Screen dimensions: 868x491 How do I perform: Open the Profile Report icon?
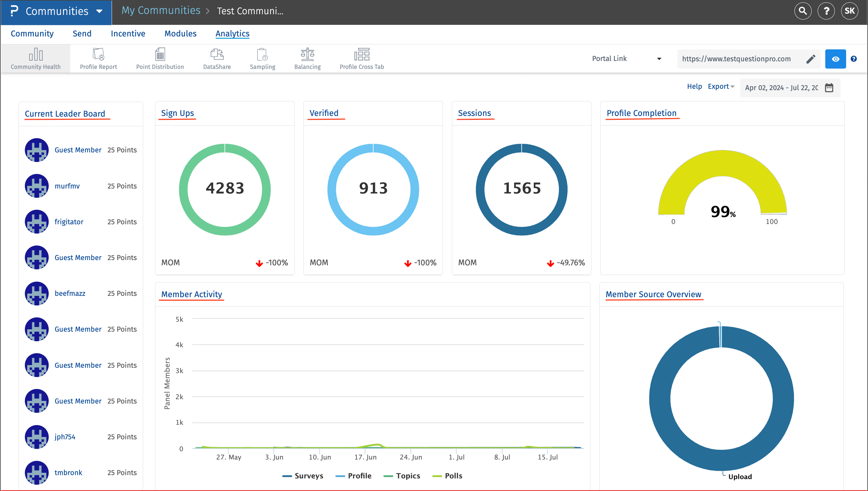(98, 58)
